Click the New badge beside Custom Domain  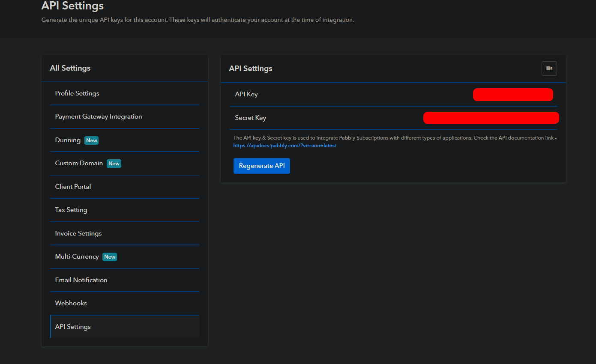pyautogui.click(x=114, y=164)
